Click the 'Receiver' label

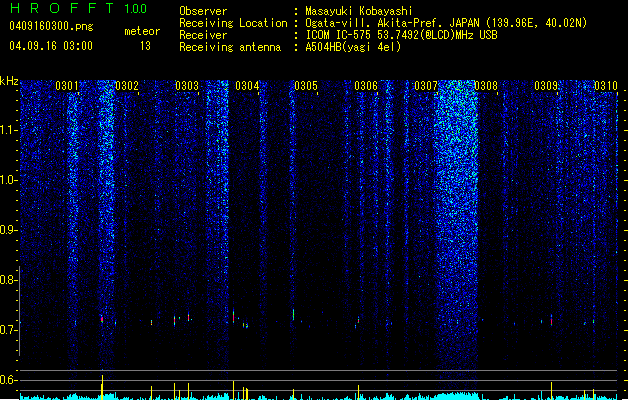click(203, 35)
